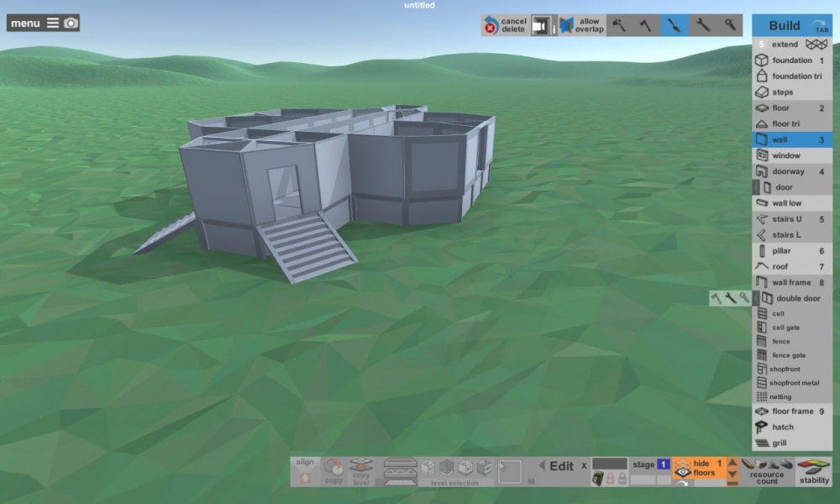Select the axe tool in top toolbar

coord(646,26)
